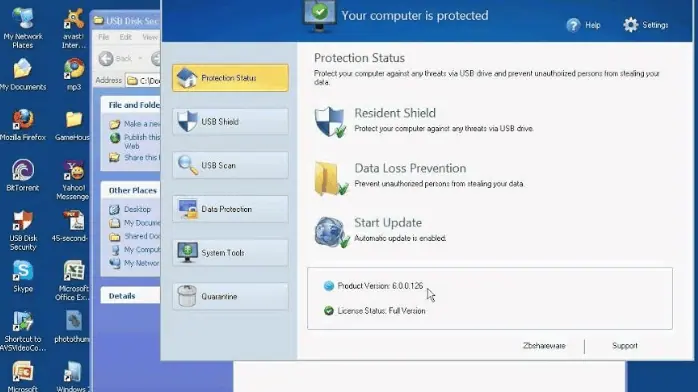Image resolution: width=698 pixels, height=392 pixels.
Task: Open GameHouse folder on desktop
Action: click(x=73, y=125)
